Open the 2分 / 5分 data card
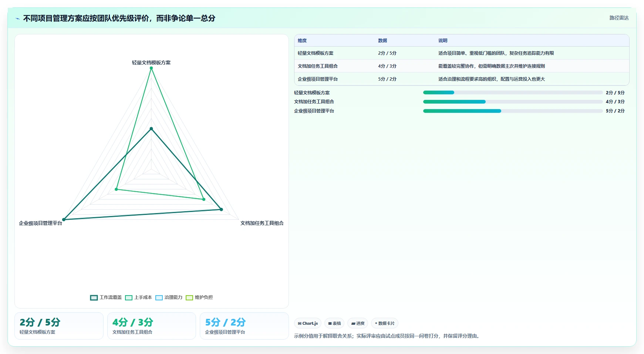644x354 pixels. 59,326
